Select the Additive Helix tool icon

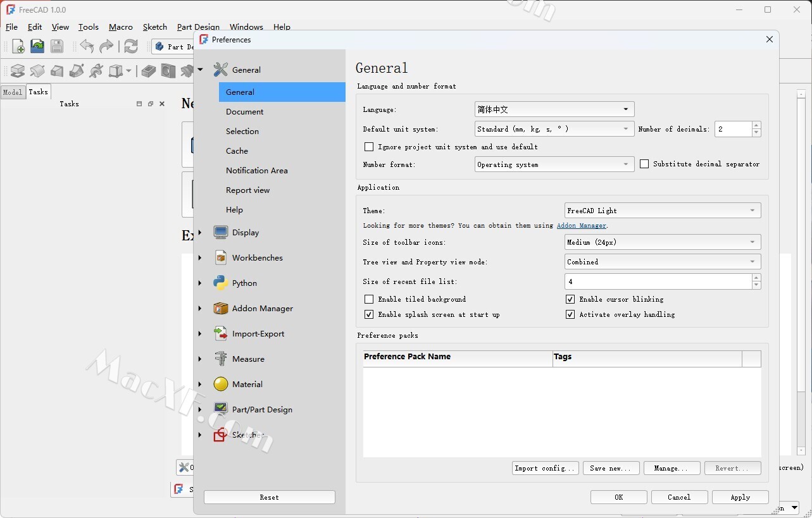click(96, 71)
